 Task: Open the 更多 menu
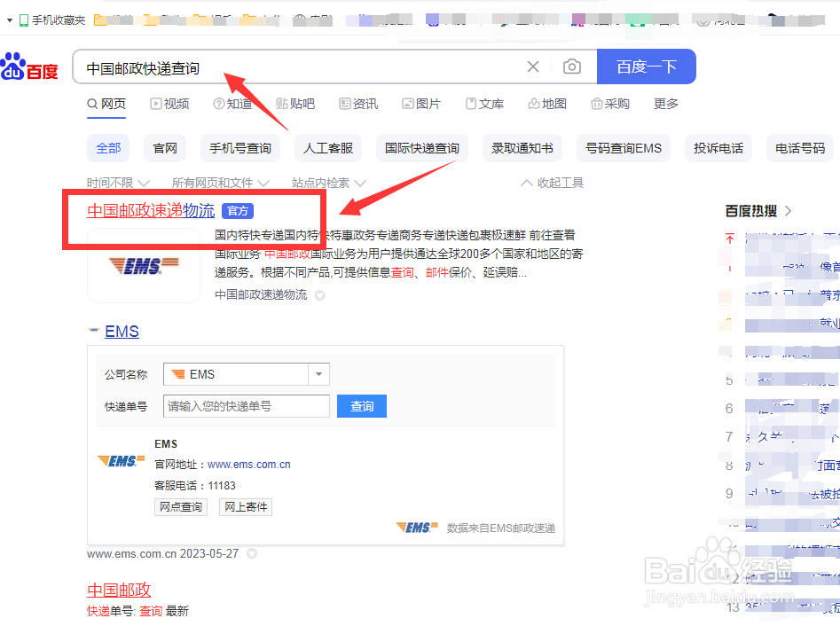click(666, 104)
